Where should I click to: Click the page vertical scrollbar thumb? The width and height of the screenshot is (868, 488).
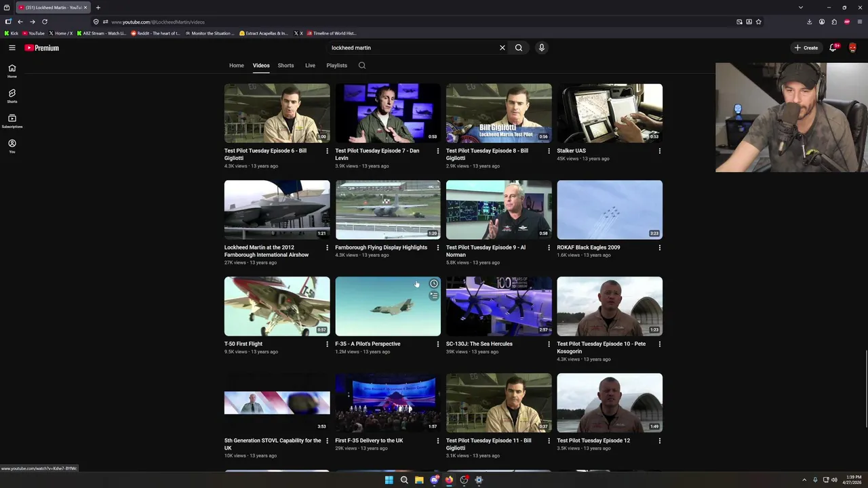865,388
